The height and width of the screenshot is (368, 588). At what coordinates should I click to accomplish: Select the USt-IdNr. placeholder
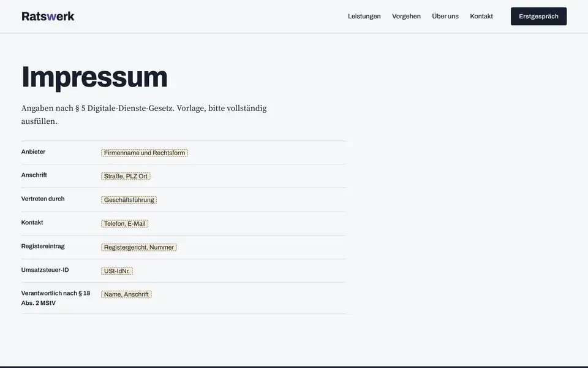pos(117,271)
